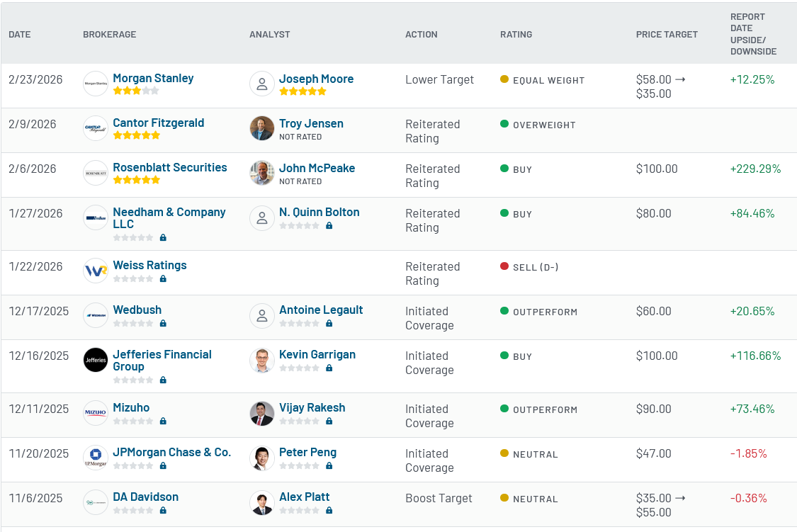
Task: Open Alex Platt's profile photo
Action: [261, 502]
